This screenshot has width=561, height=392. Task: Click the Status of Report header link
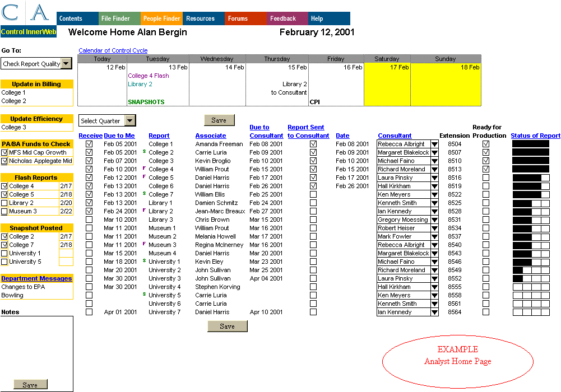click(x=535, y=136)
